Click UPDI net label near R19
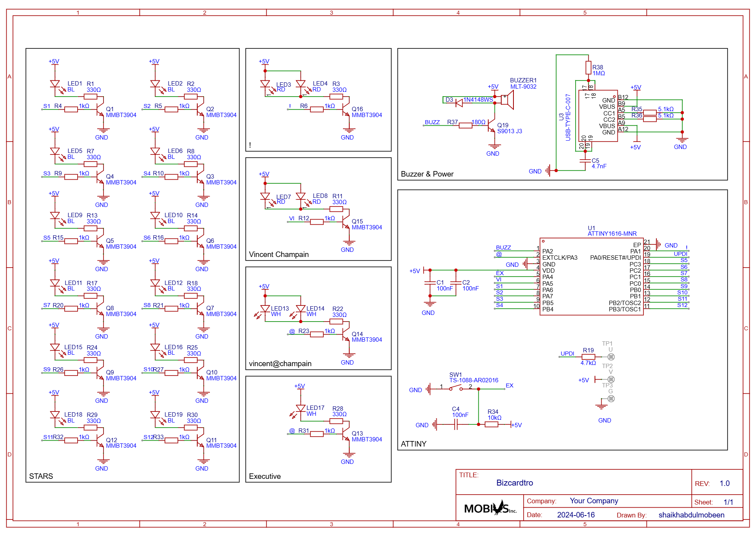756x536 pixels. tap(567, 354)
